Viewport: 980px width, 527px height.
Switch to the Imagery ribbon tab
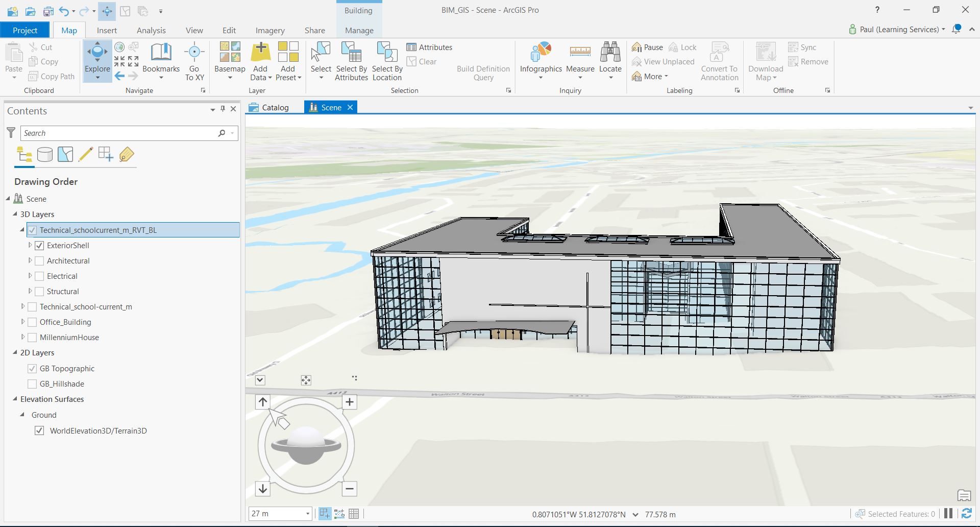coord(270,30)
